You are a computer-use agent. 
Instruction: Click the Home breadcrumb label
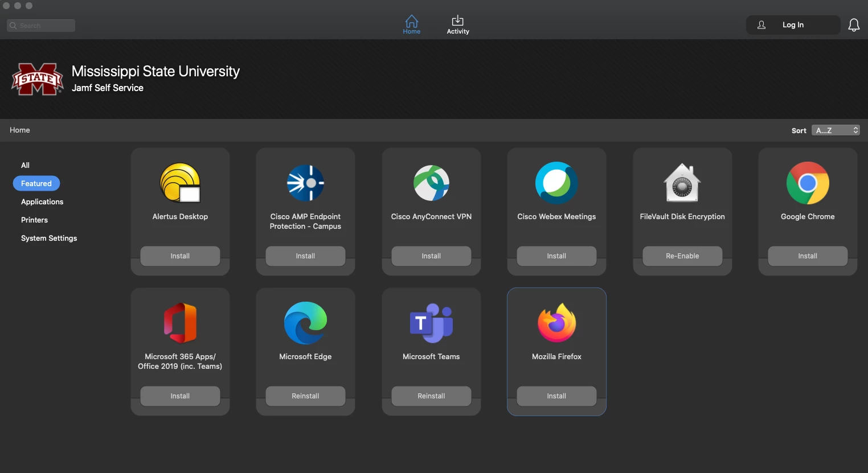tap(20, 130)
